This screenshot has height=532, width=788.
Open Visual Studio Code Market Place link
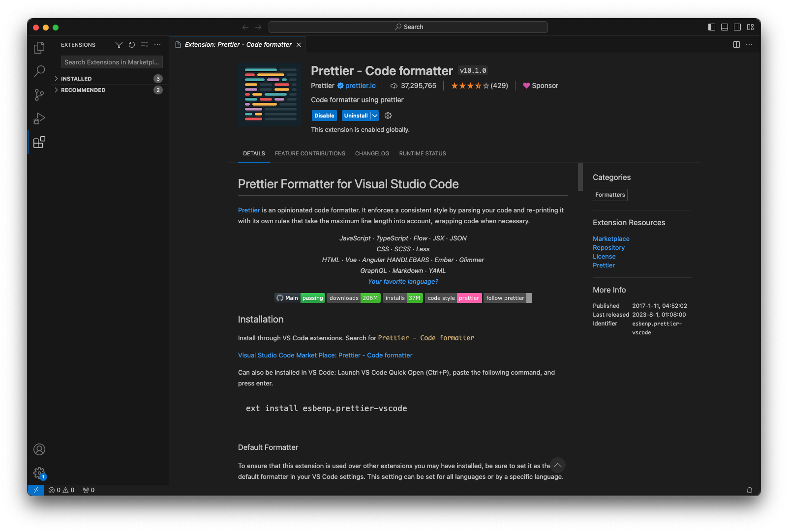[x=325, y=355]
